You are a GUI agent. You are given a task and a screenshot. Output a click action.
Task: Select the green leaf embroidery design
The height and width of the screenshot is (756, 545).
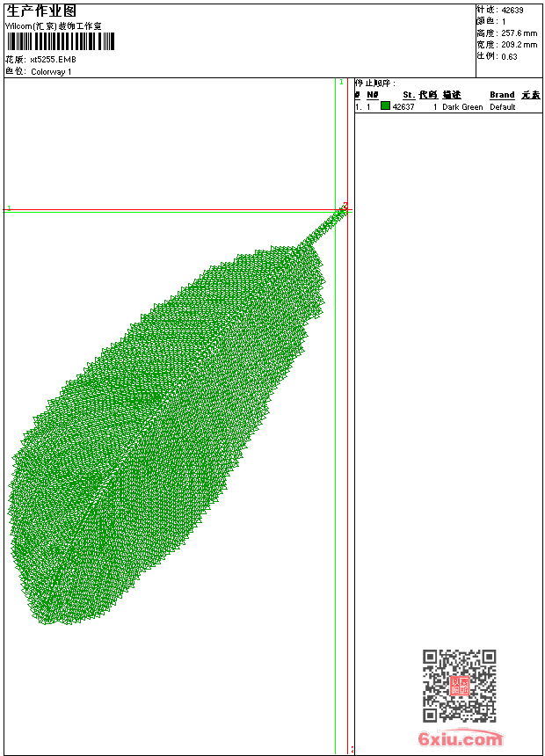click(x=178, y=415)
